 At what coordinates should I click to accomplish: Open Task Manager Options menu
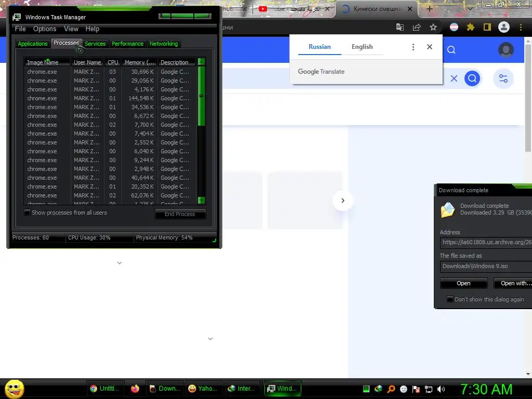45,29
